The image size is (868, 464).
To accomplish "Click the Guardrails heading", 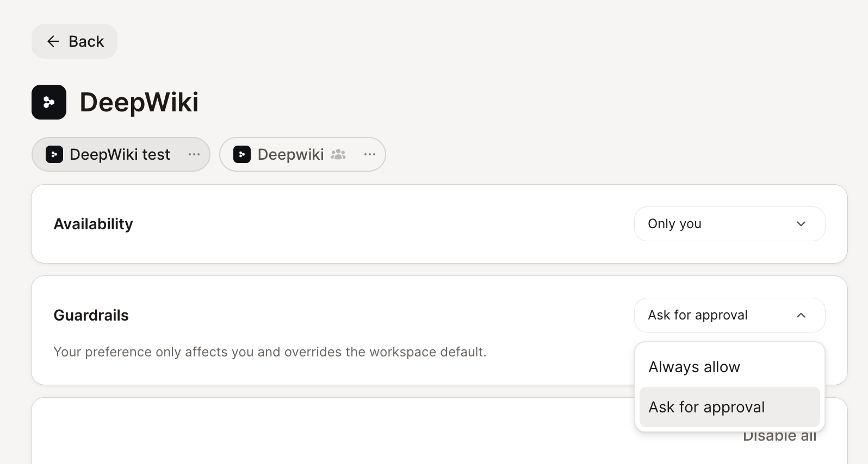I will tap(91, 315).
